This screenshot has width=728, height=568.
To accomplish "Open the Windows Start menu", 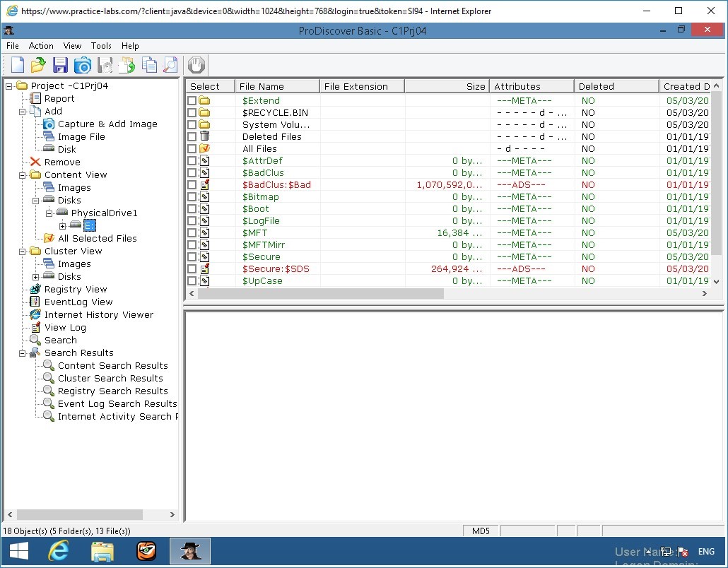I will tap(19, 551).
